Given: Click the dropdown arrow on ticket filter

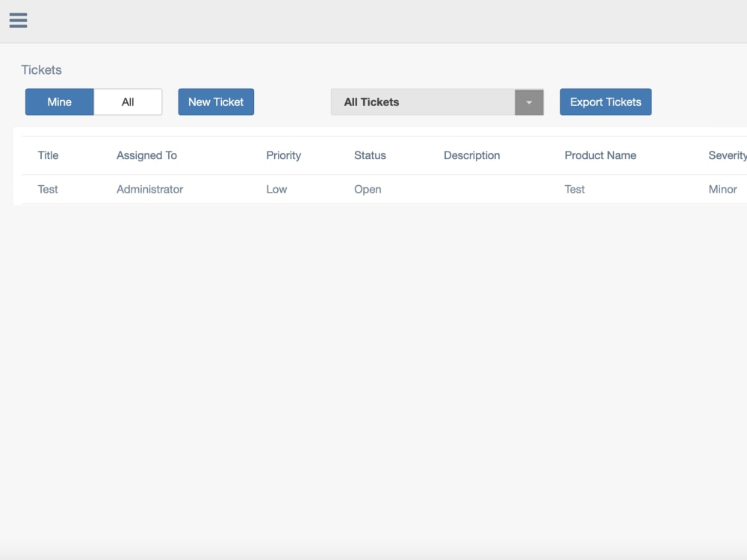Looking at the screenshot, I should pos(529,102).
